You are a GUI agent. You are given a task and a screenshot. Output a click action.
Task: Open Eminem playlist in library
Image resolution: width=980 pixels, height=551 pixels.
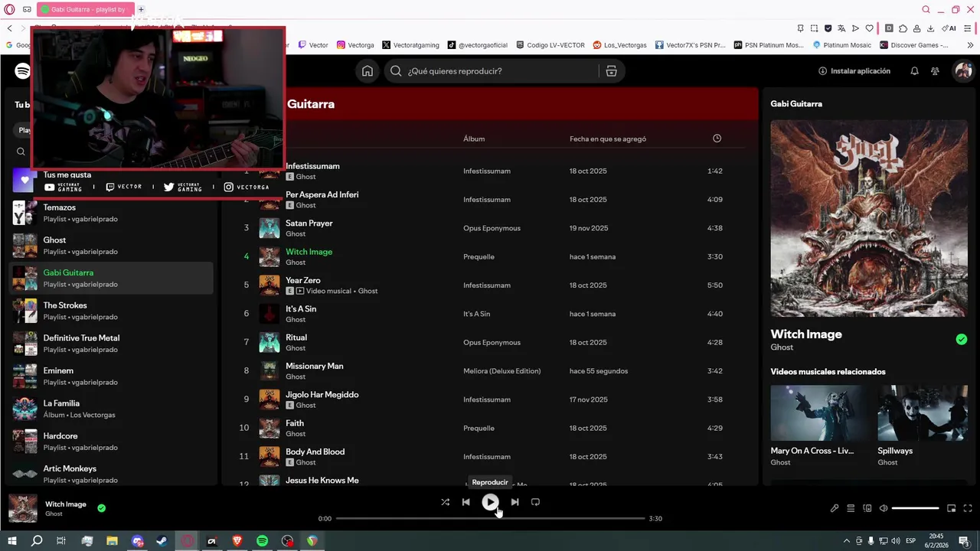[112, 376]
